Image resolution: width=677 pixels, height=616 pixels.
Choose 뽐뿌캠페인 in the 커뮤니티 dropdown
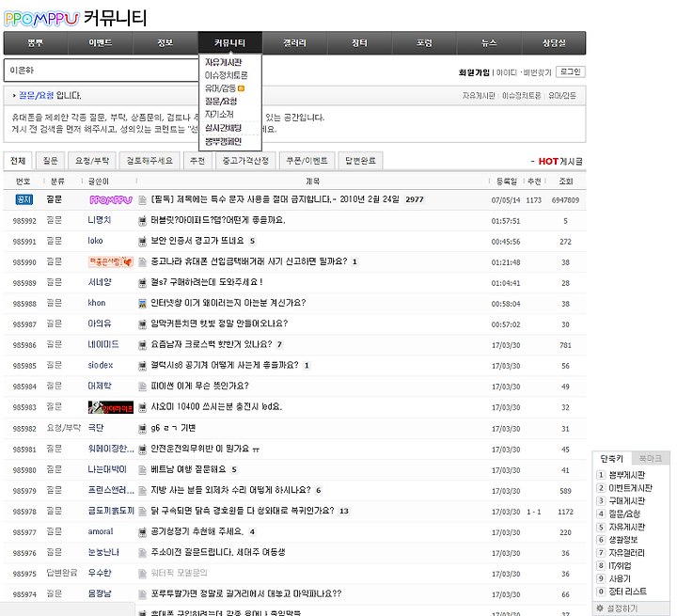(x=223, y=141)
